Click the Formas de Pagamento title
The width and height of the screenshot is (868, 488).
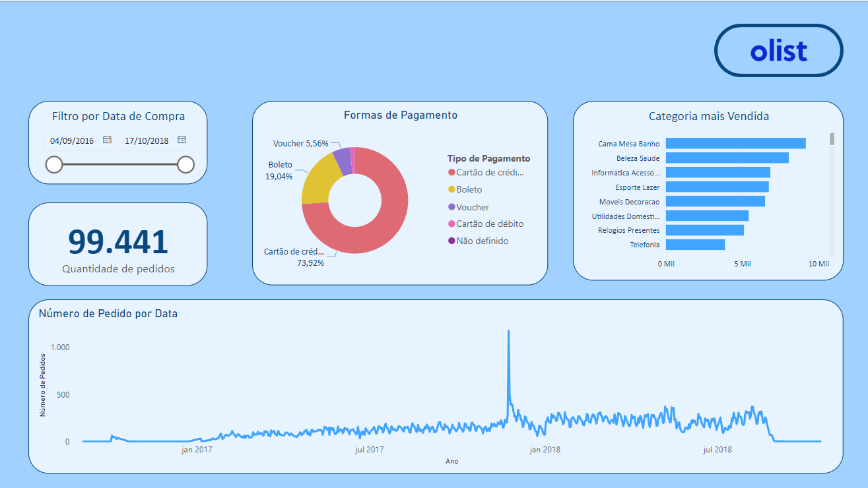(x=401, y=115)
